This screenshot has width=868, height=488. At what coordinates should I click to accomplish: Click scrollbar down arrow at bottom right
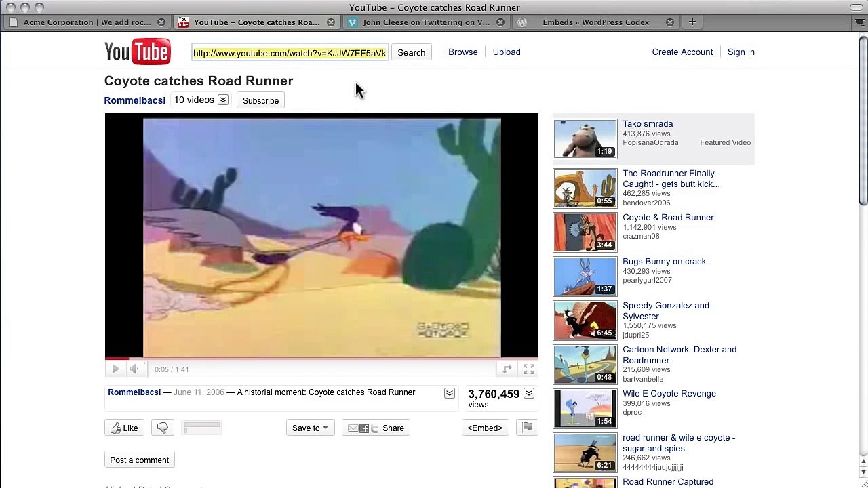pyautogui.click(x=863, y=472)
